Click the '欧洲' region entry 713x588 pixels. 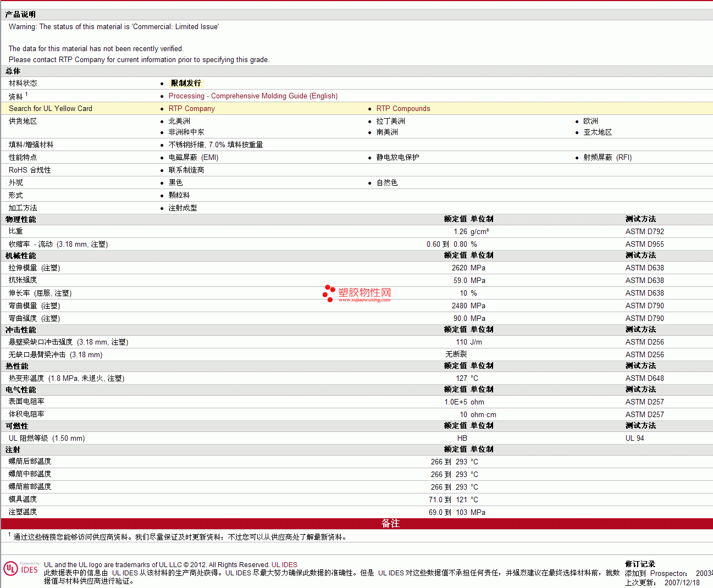tap(590, 121)
